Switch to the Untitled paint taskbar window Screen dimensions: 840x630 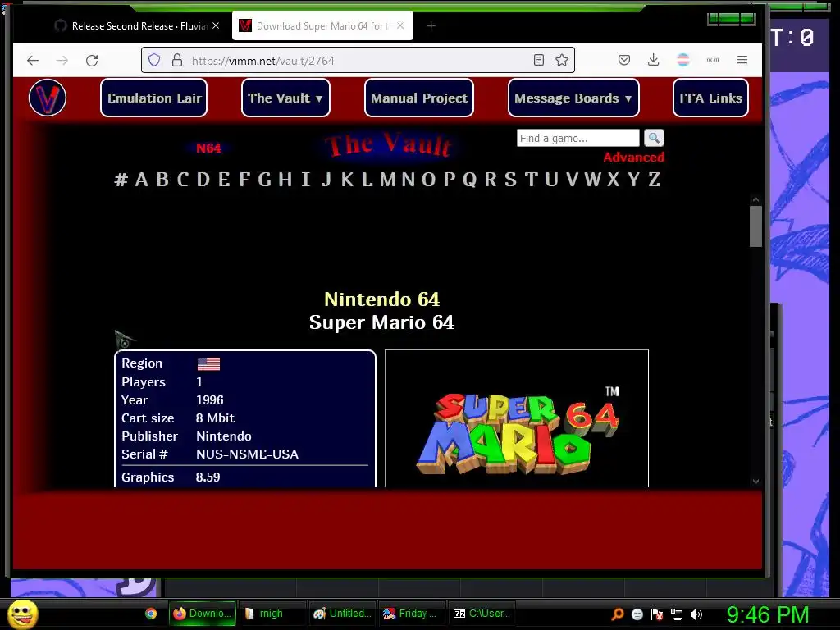tap(342, 614)
